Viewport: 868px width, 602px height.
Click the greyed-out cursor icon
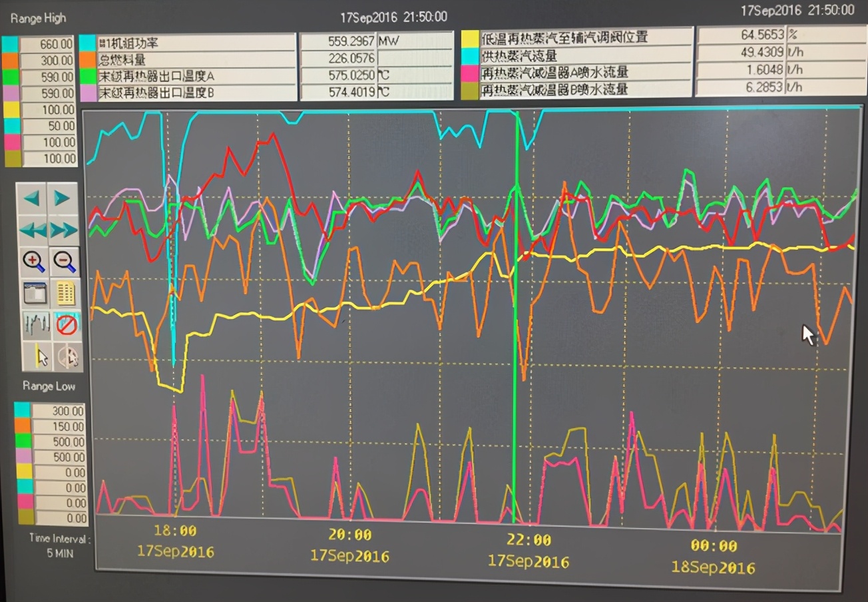click(68, 356)
